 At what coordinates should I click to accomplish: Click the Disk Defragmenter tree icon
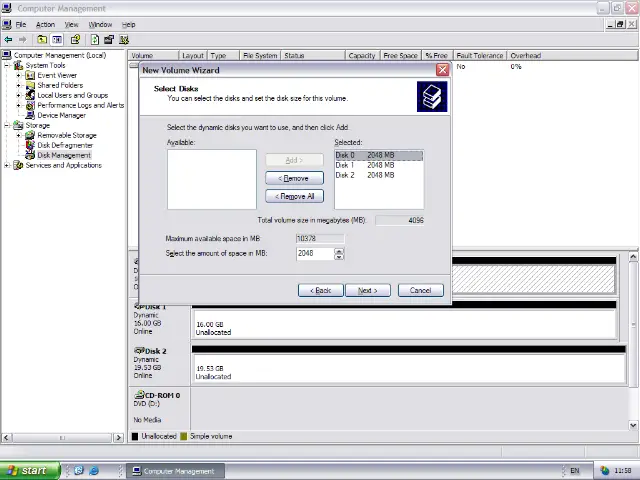(x=30, y=145)
